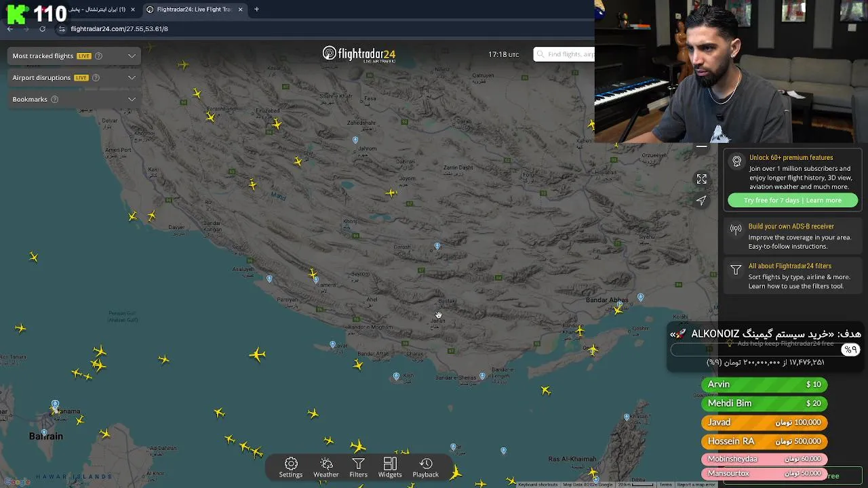Screen dimensions: 868x488
Task: Open the Settings gear in bottom toolbar
Action: [x=290, y=468]
